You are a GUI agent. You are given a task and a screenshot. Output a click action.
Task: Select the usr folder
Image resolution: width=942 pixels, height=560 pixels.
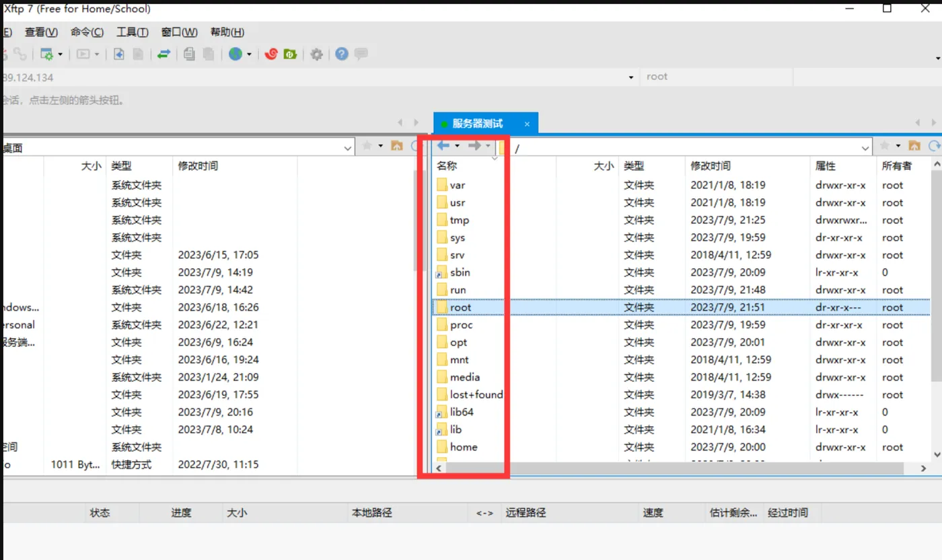pyautogui.click(x=458, y=202)
